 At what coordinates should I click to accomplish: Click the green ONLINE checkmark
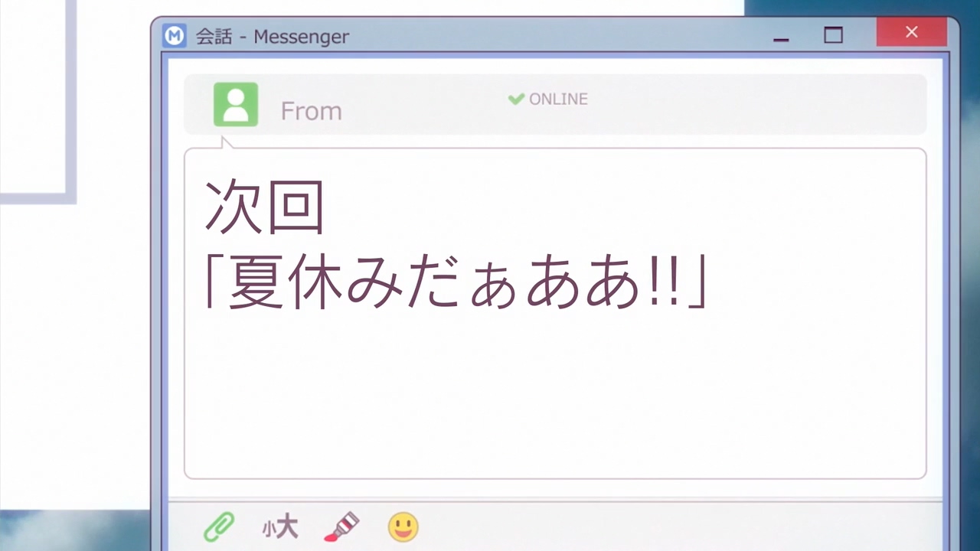516,99
